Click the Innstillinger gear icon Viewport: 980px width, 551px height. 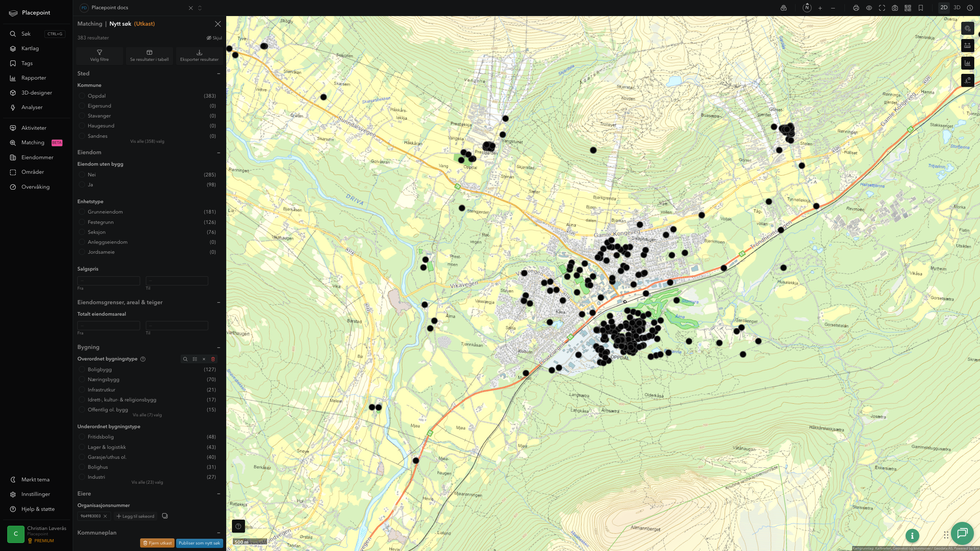tap(13, 494)
